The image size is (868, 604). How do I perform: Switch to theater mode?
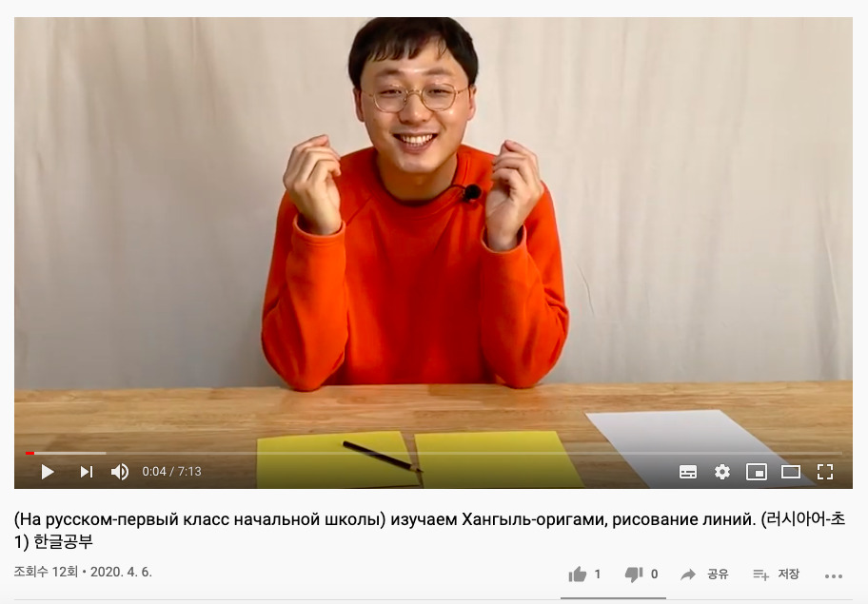tap(791, 472)
